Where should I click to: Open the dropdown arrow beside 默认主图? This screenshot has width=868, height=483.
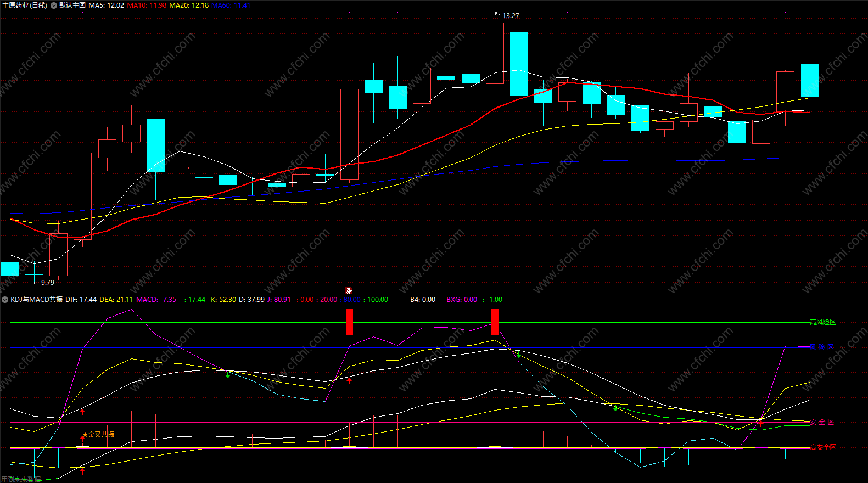(x=54, y=5)
